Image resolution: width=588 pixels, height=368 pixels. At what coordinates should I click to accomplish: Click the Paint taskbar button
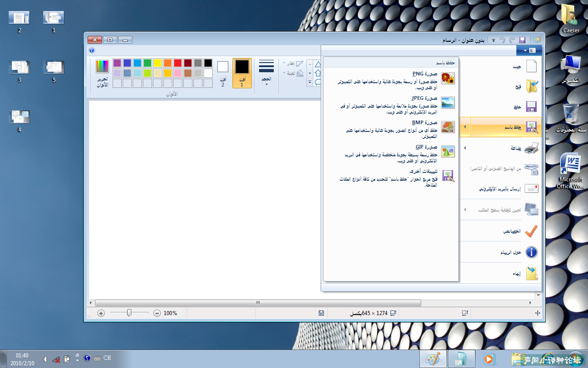coord(433,359)
